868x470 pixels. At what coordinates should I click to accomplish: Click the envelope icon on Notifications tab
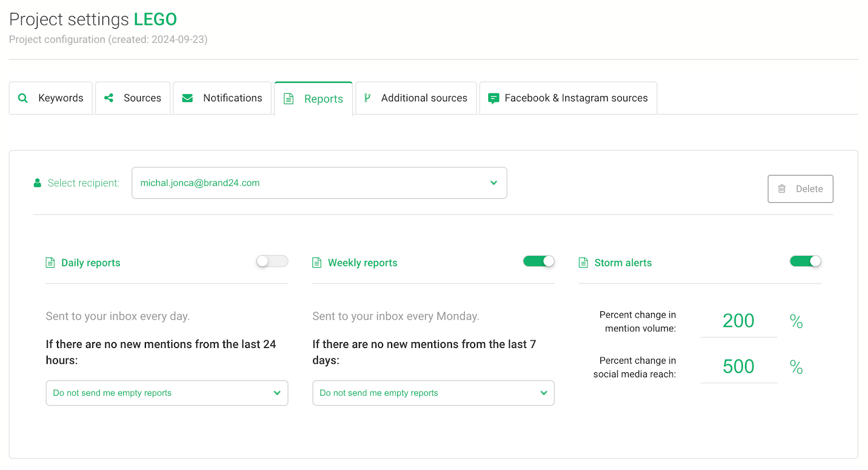click(187, 98)
